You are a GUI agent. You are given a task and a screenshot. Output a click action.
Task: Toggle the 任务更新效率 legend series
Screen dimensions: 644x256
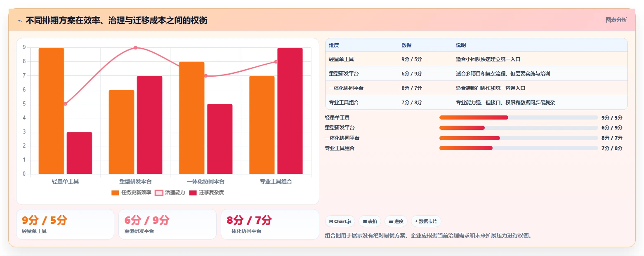coord(132,193)
